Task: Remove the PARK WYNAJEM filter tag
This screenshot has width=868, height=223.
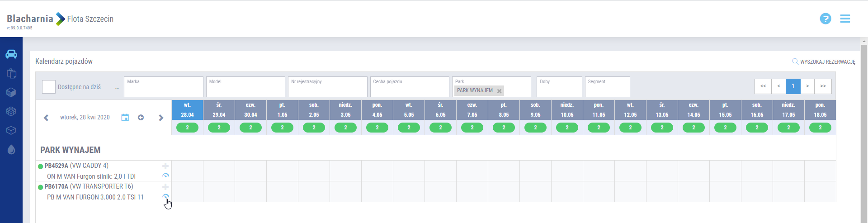Action: (499, 91)
